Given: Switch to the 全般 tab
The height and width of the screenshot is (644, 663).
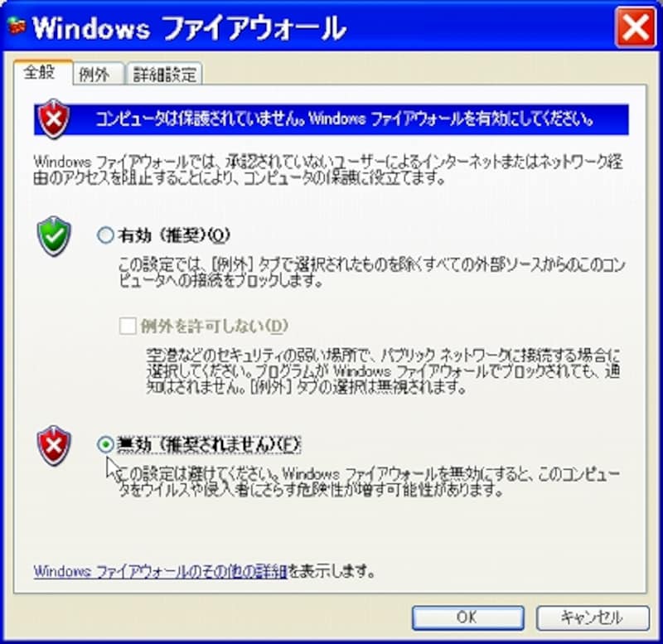Looking at the screenshot, I should pyautogui.click(x=39, y=72).
